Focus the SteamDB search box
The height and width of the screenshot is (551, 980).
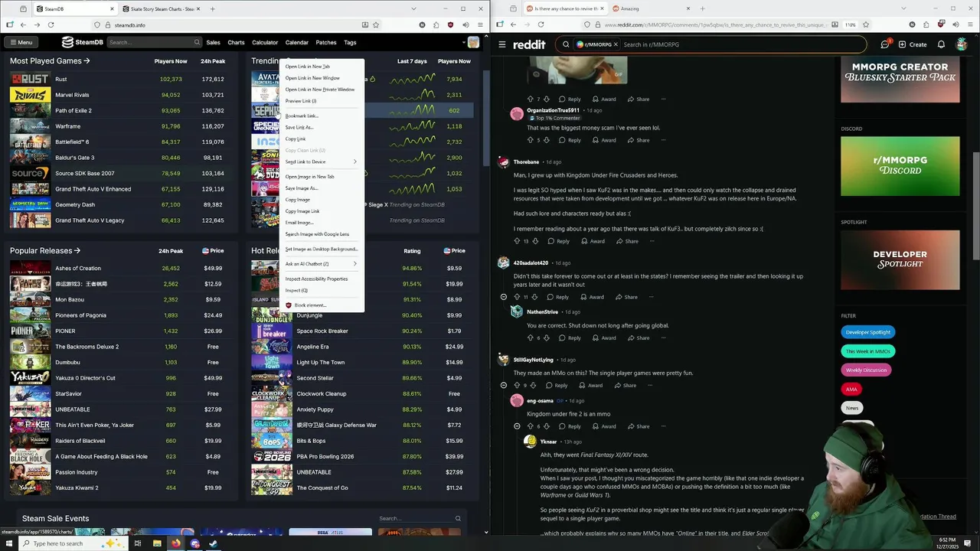pos(154,42)
